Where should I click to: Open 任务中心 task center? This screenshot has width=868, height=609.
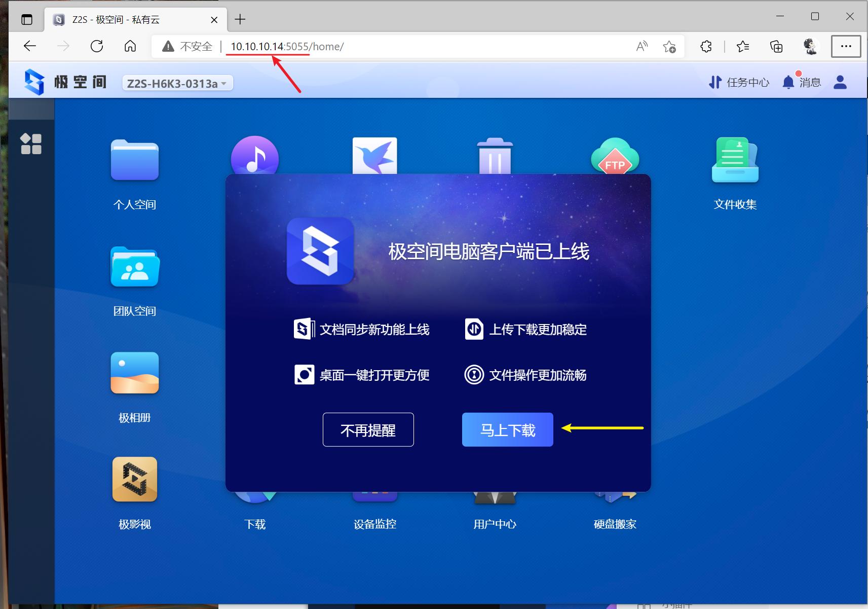[x=738, y=82]
